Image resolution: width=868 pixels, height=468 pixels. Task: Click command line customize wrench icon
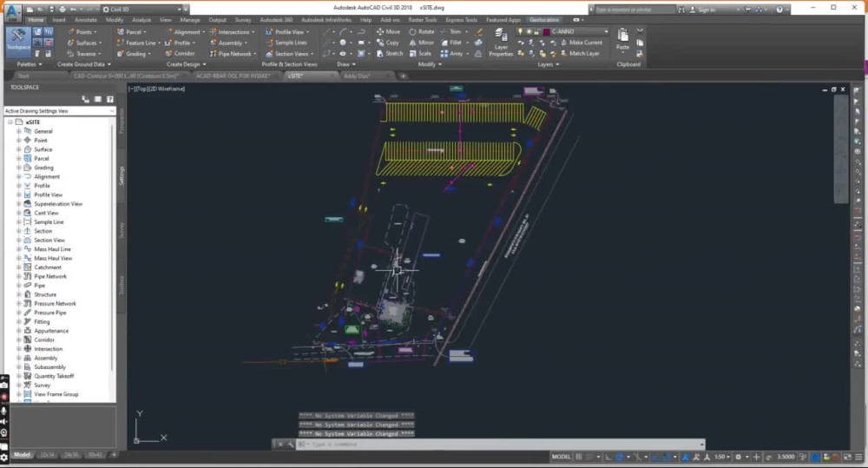(290, 445)
